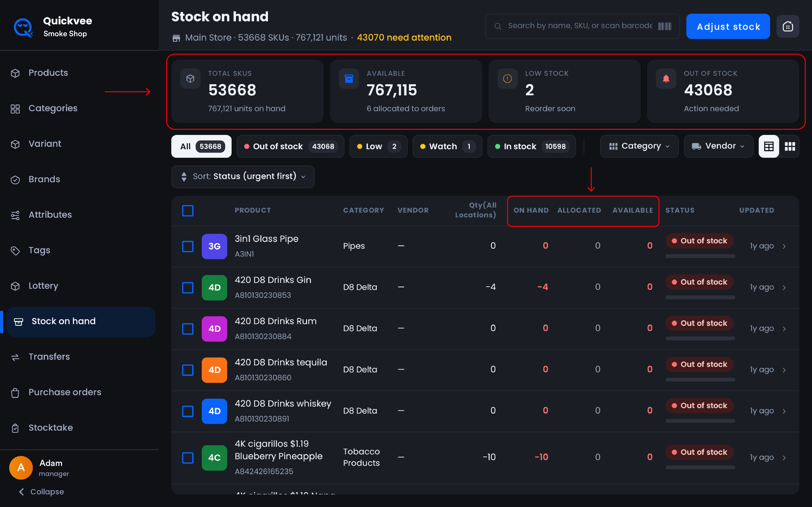Click the Variant cube icon

[x=15, y=144]
